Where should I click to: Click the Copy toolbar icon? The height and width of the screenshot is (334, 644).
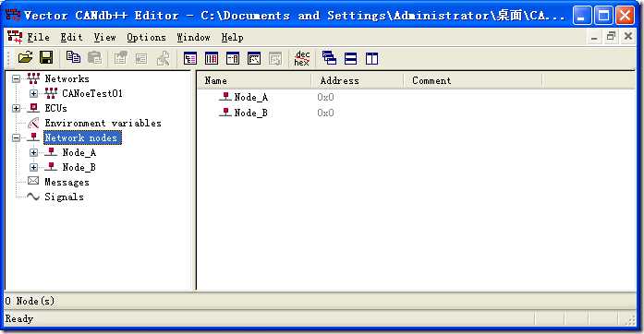(x=74, y=58)
